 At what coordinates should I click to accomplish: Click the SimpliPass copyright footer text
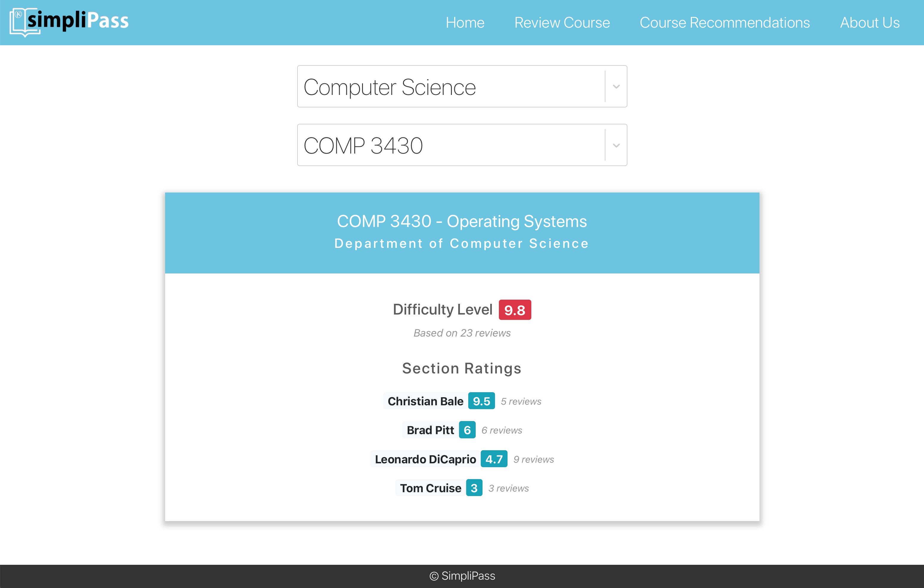click(x=462, y=576)
